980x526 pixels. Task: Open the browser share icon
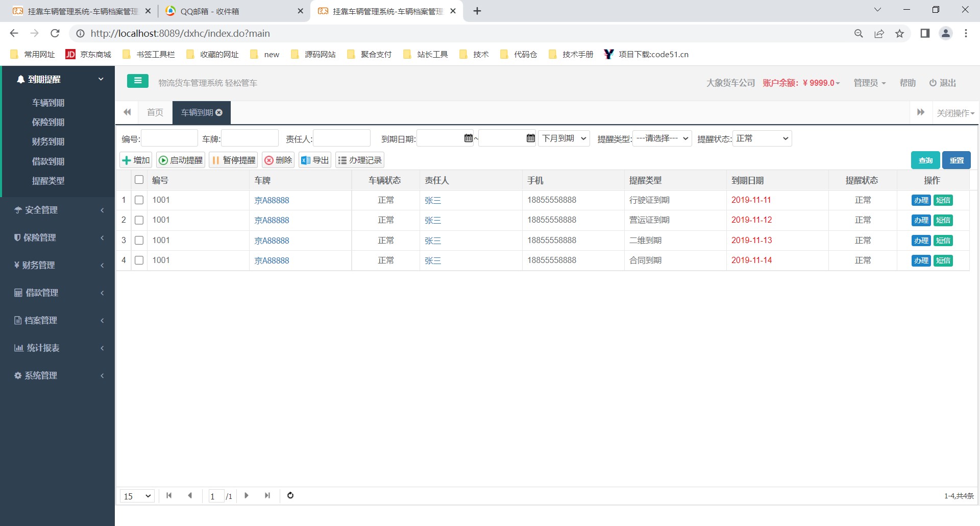pos(879,33)
